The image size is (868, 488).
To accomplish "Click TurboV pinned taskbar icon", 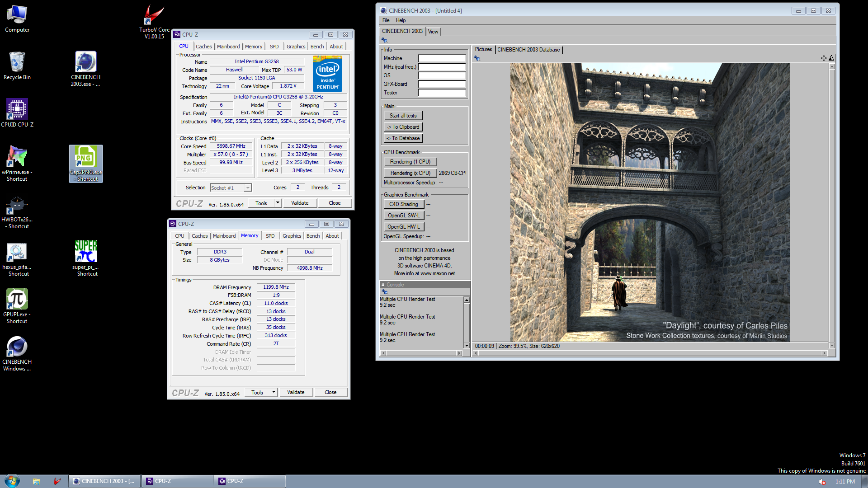I will (x=57, y=481).
